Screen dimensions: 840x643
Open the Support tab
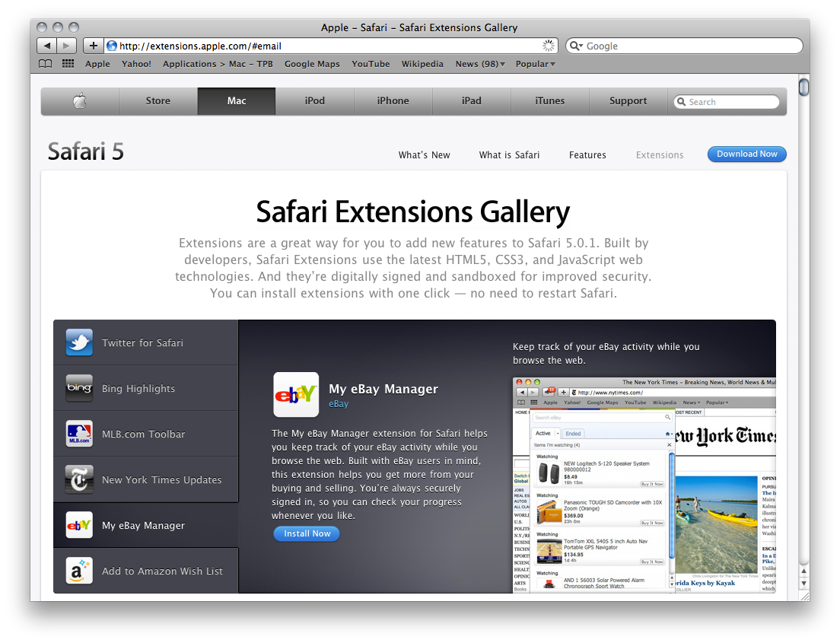coord(628,100)
